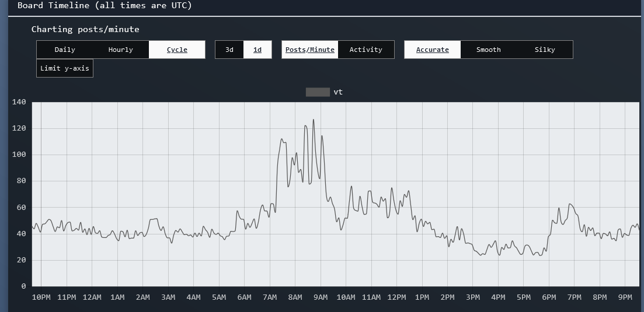
Task: Click the 7AM x-axis label
Action: tap(270, 297)
